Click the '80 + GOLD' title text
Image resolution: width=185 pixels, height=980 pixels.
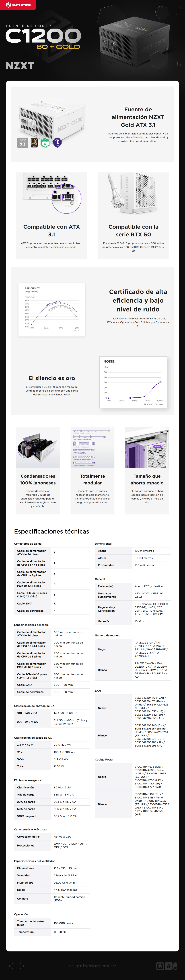pos(58,47)
